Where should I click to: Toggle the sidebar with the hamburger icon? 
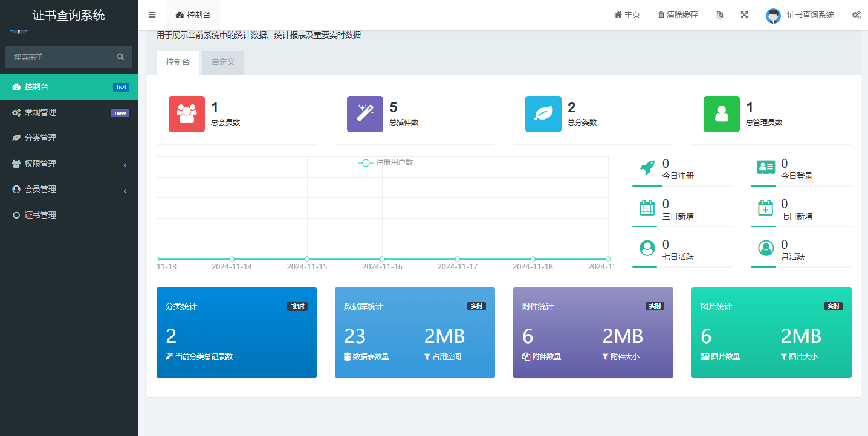pos(152,14)
